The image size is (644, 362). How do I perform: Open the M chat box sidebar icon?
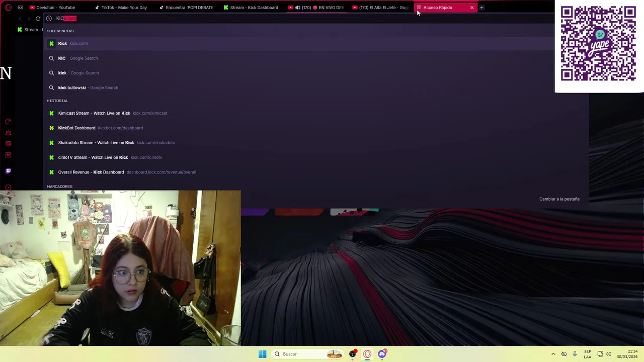click(8, 155)
